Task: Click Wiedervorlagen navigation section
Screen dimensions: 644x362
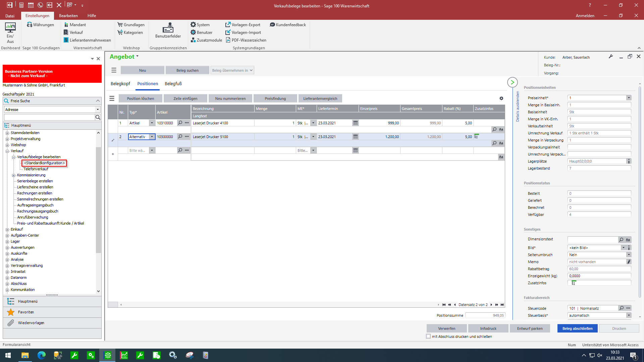Action: click(x=52, y=323)
